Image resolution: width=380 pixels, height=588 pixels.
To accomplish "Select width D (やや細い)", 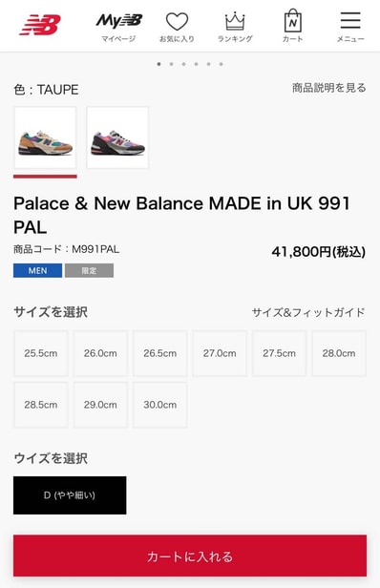I will 70,495.
